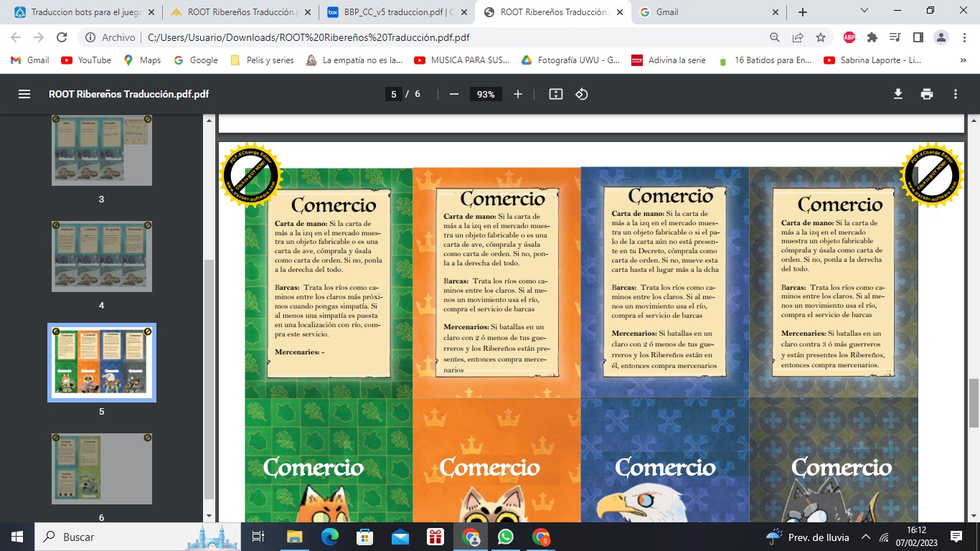
Task: Open the tab search chevron
Action: [x=864, y=10]
